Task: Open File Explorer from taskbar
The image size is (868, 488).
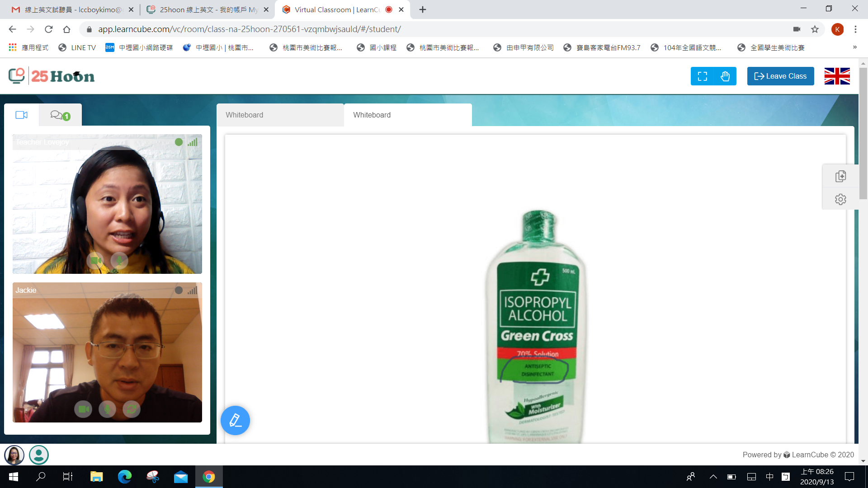Action: 96,477
